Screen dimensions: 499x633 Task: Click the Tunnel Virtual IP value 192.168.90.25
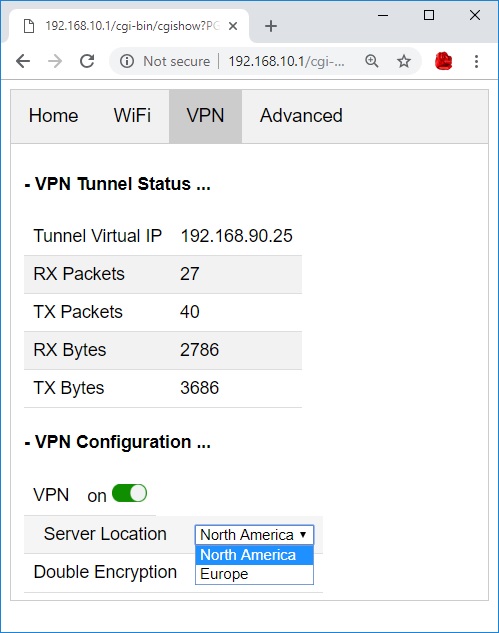237,236
